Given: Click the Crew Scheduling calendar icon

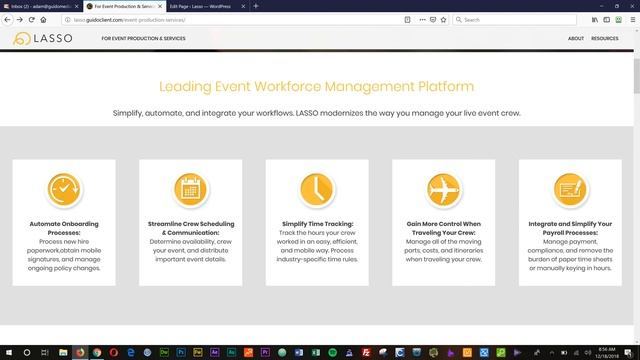Looking at the screenshot, I should [x=191, y=190].
